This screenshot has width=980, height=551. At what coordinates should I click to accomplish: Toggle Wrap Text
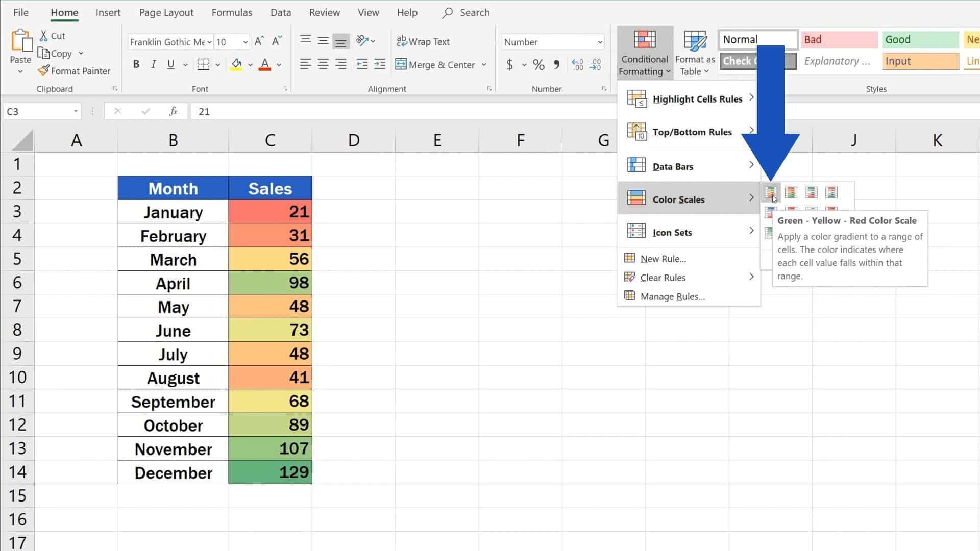(x=423, y=41)
